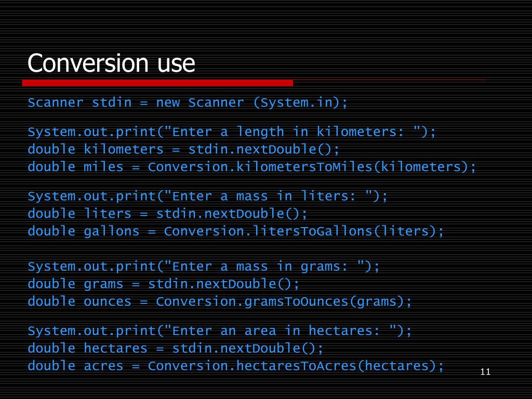Click the 'Enter an area in hectares' line
This screenshot has height=399, width=532.
(220, 331)
